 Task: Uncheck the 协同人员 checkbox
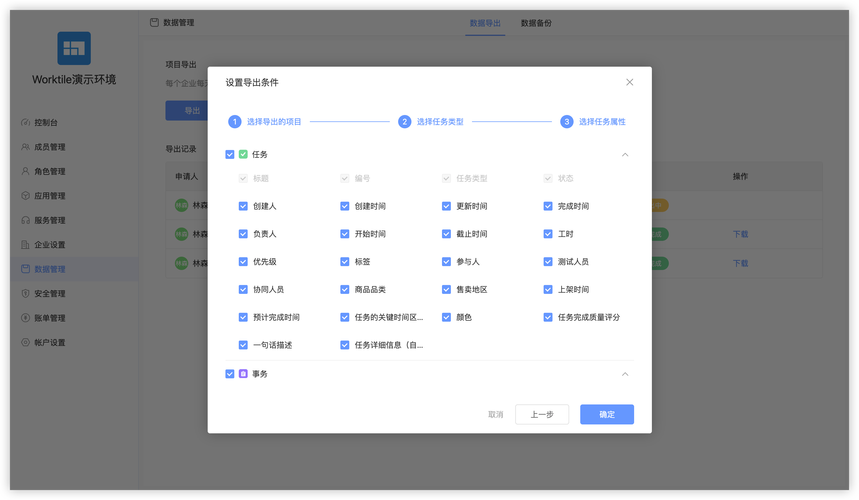[243, 289]
